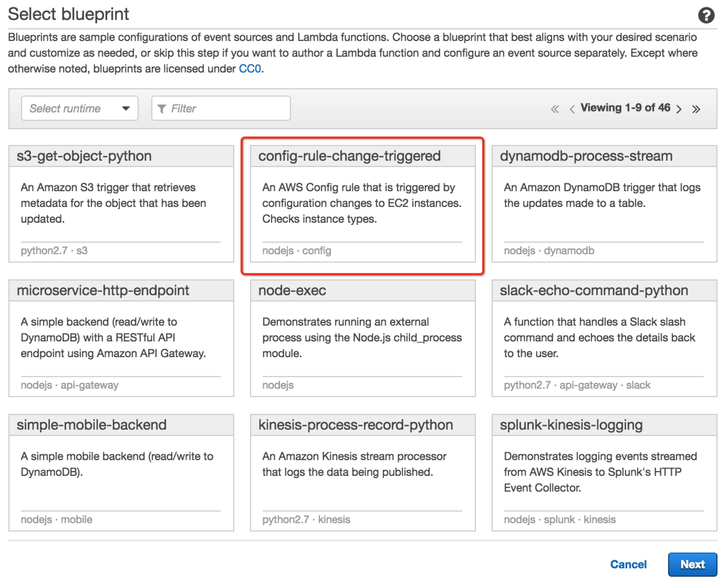Click the 'nodejs · dynamodb' tags
The width and height of the screenshot is (728, 583).
click(x=549, y=251)
